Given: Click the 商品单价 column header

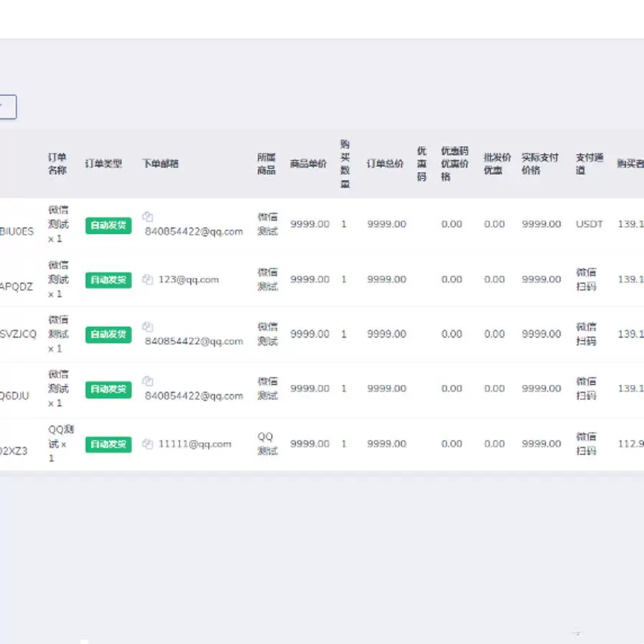Looking at the screenshot, I should [308, 164].
